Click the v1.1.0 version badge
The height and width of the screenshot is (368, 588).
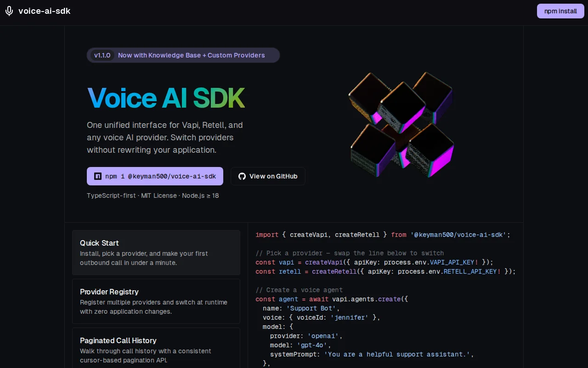point(102,55)
